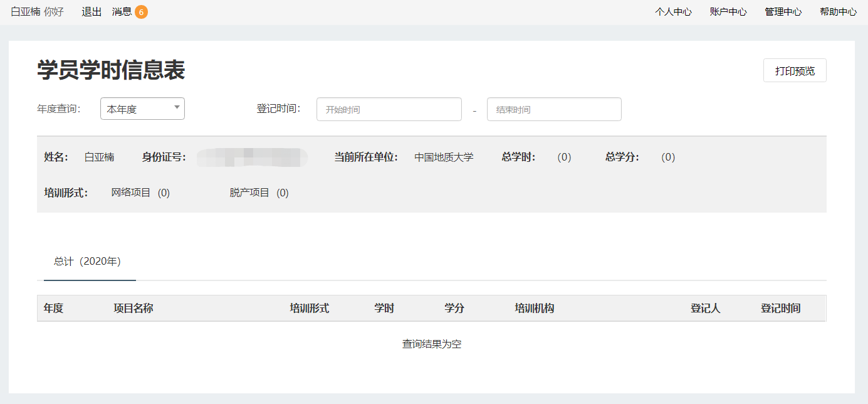Click the 学时 column header
Viewport: 868px width, 404px height.
pos(384,308)
